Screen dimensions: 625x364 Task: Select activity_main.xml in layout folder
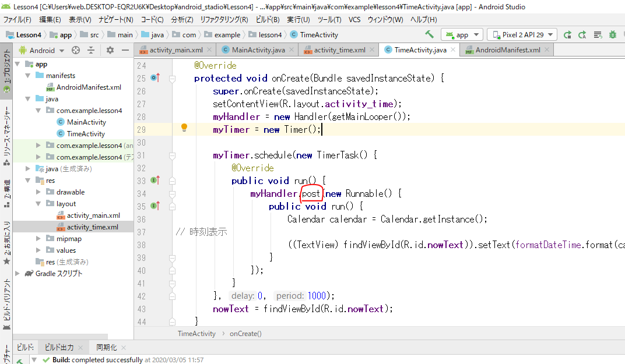point(93,215)
